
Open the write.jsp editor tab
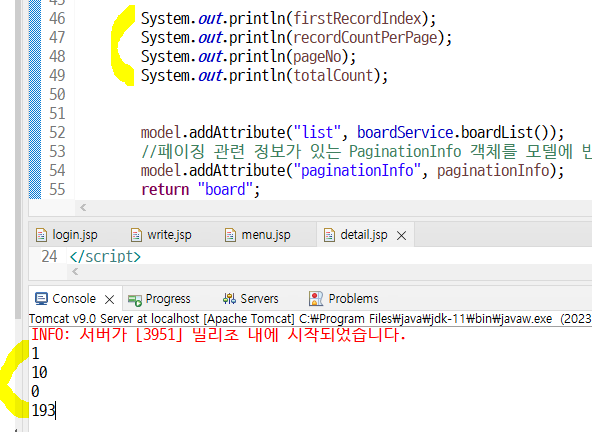click(x=161, y=235)
